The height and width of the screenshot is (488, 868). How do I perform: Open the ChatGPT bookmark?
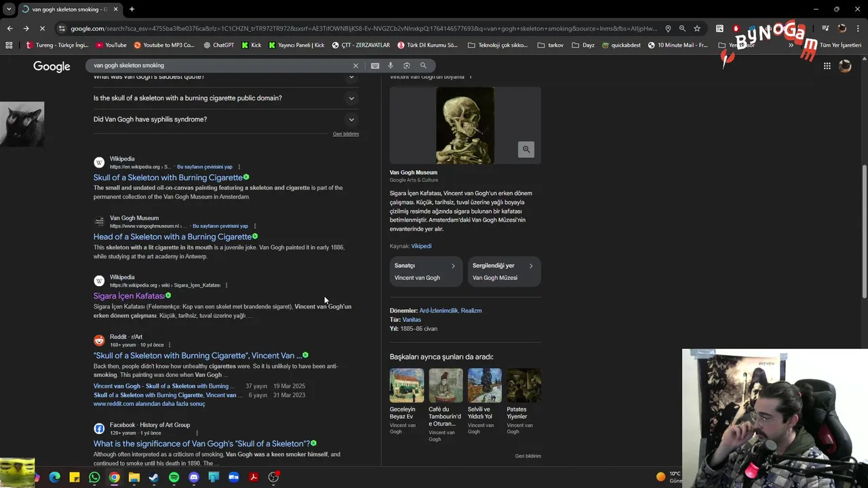[x=218, y=45]
